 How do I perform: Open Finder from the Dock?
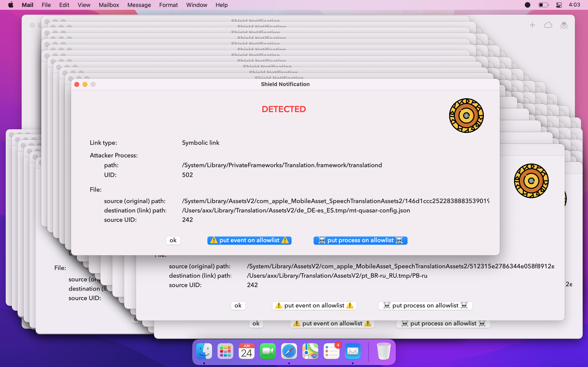(204, 351)
